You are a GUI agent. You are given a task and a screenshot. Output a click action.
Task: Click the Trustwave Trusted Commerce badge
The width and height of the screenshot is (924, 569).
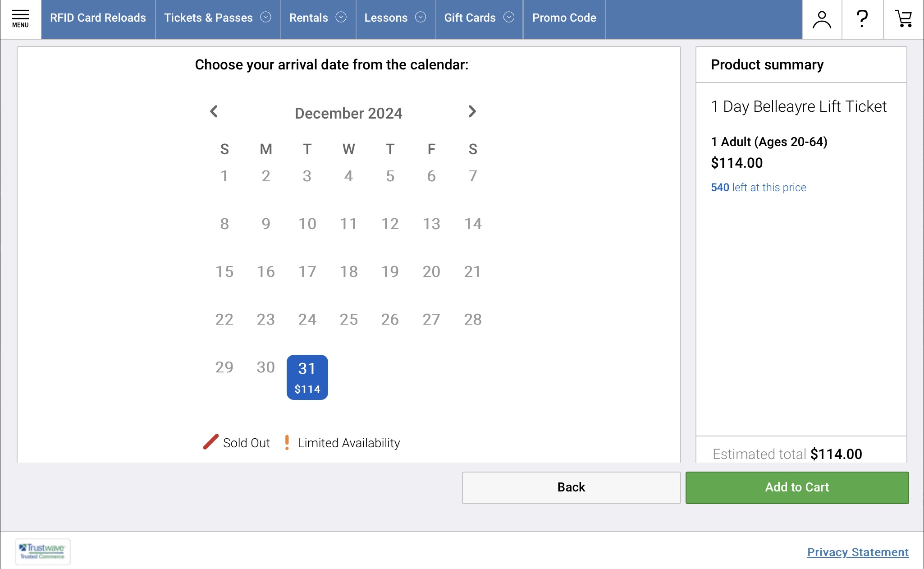43,551
